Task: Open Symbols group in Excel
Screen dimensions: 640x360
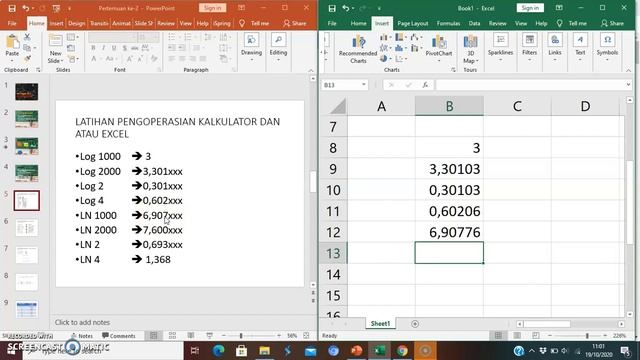Action: point(607,47)
